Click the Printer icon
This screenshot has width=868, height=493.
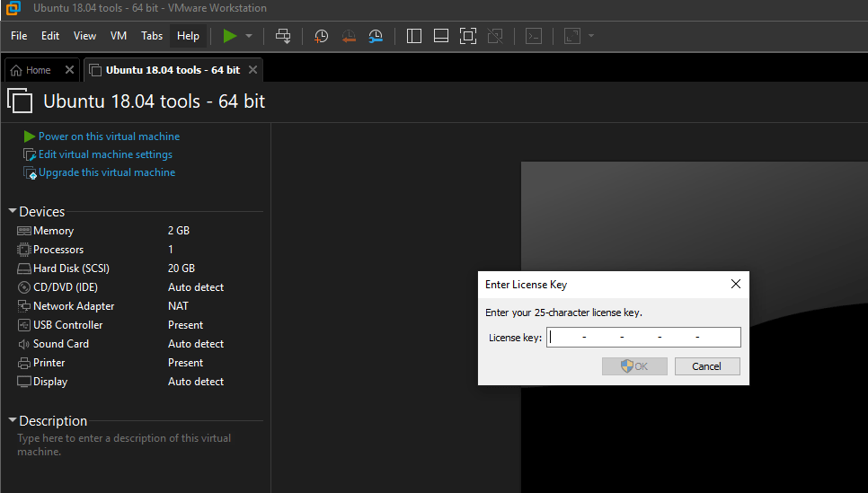pyautogui.click(x=23, y=363)
